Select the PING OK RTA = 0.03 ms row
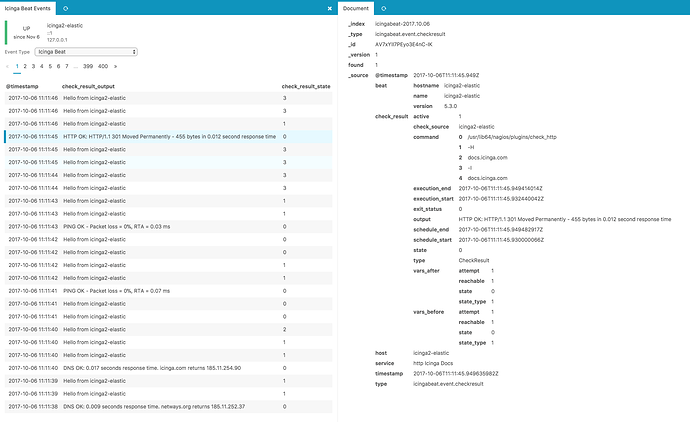This screenshot has height=422, width=690. [x=169, y=227]
